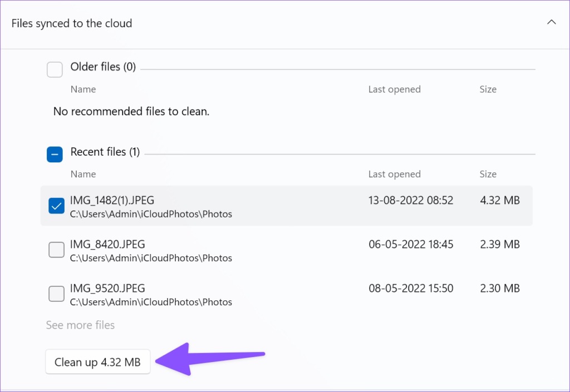Check the Older files checkbox
The width and height of the screenshot is (570, 392).
[x=54, y=69]
